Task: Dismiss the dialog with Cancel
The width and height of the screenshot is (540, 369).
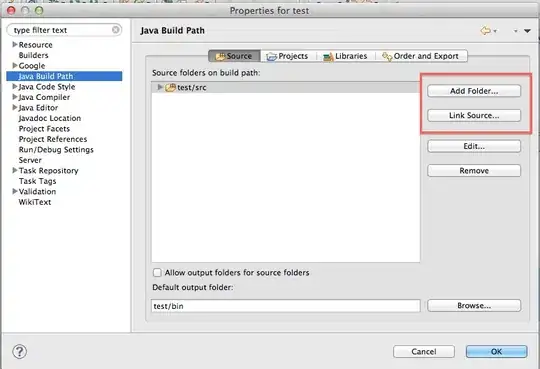Action: pos(424,351)
